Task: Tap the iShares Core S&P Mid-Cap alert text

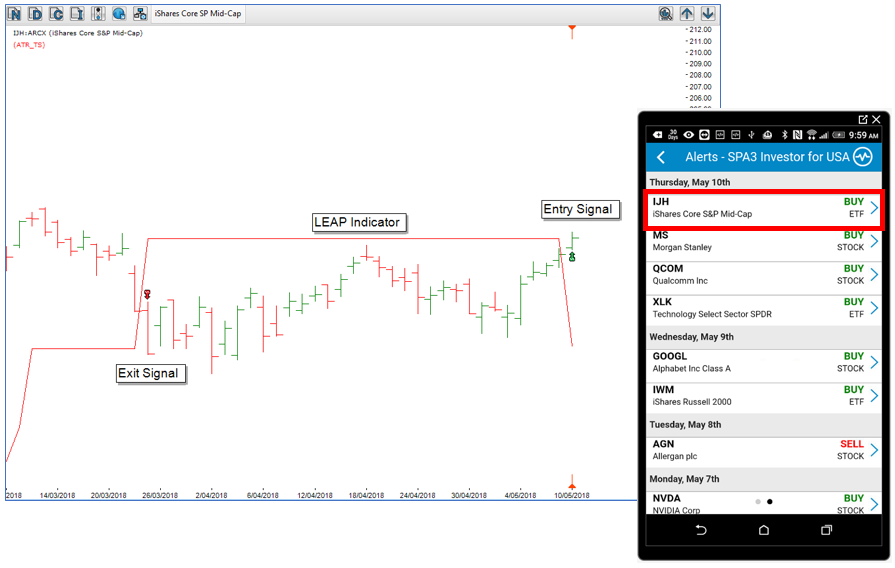Action: coord(702,214)
